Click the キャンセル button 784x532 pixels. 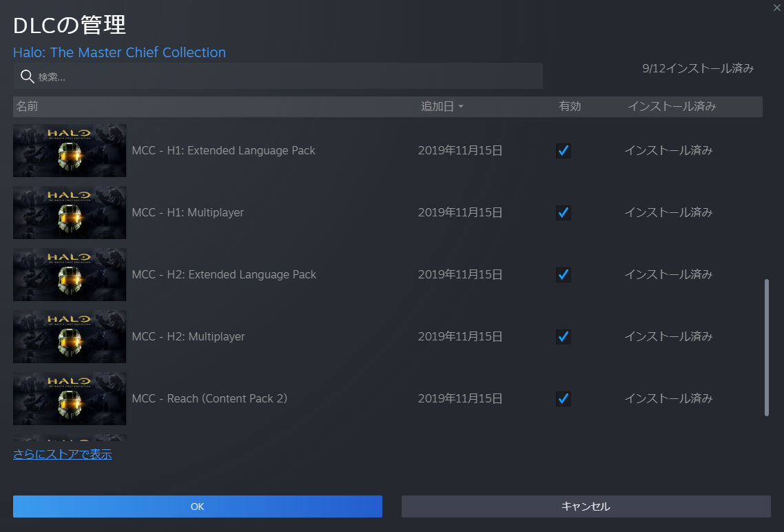[x=586, y=507]
